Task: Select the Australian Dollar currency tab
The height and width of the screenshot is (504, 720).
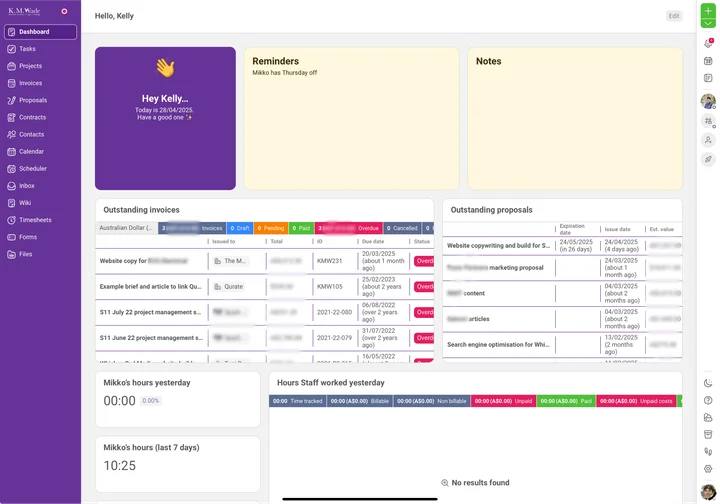Action: (126, 228)
